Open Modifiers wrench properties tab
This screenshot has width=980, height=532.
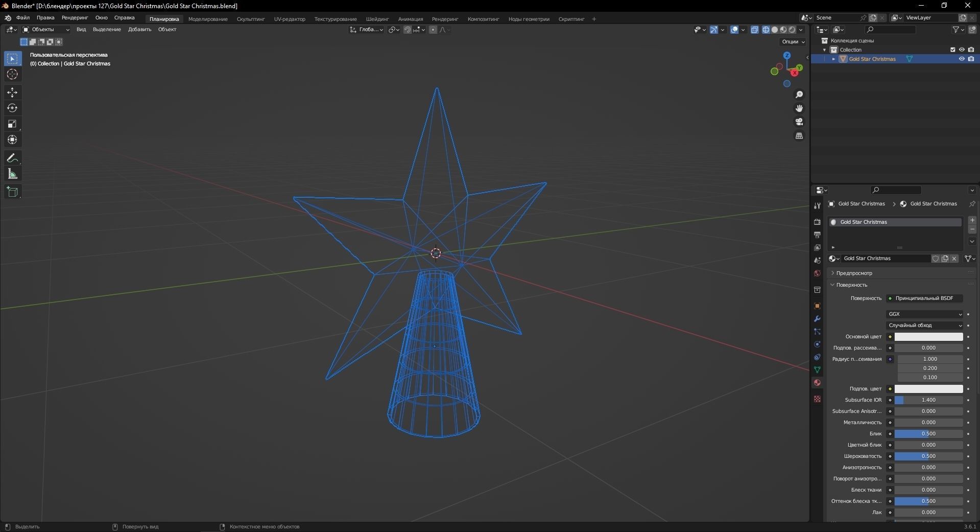click(x=817, y=318)
